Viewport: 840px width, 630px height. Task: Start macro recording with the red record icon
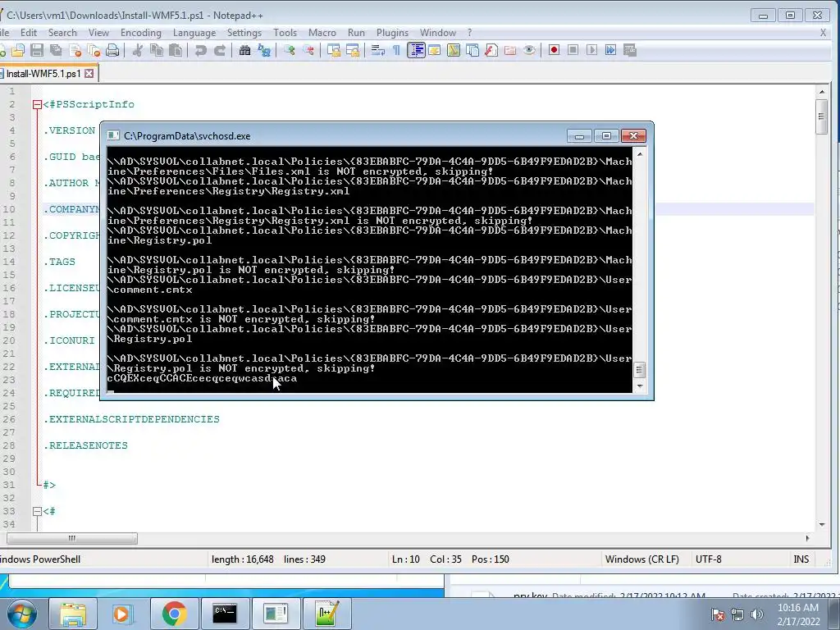(x=554, y=50)
